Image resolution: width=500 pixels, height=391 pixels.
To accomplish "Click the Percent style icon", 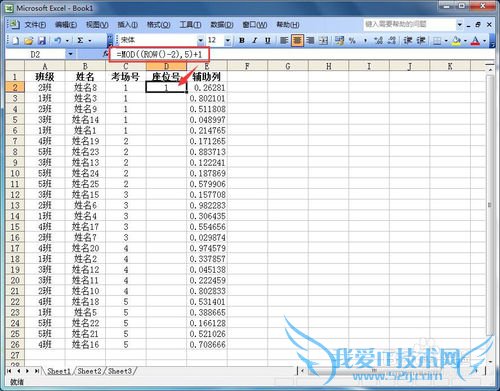I will point(352,41).
